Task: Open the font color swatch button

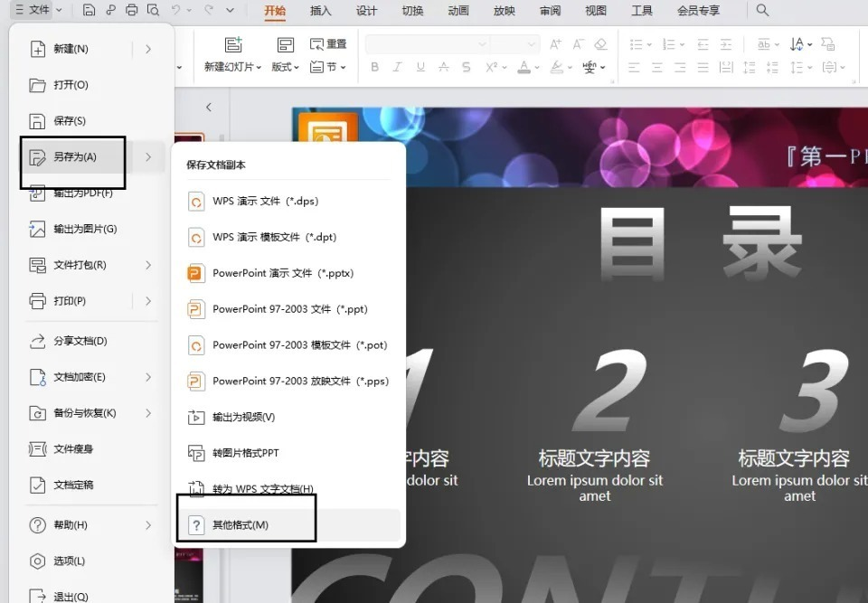Action: [x=524, y=67]
